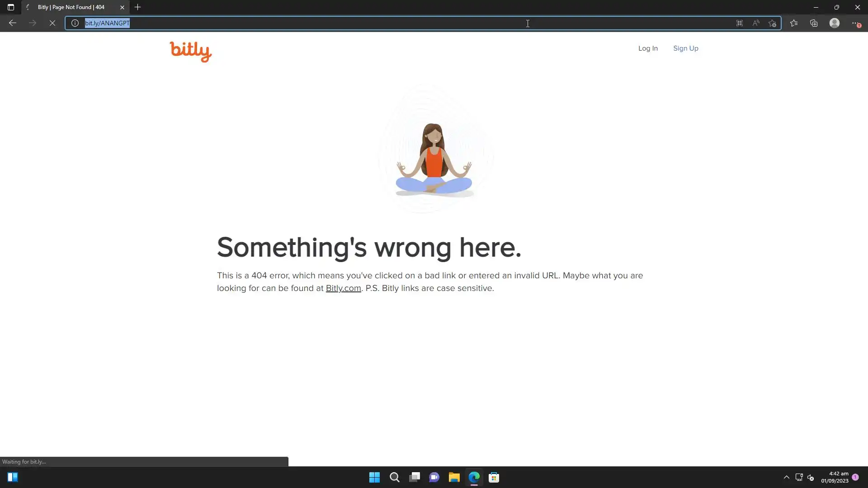This screenshot has height=488, width=868.
Task: Open the Collections panel
Action: 814,23
